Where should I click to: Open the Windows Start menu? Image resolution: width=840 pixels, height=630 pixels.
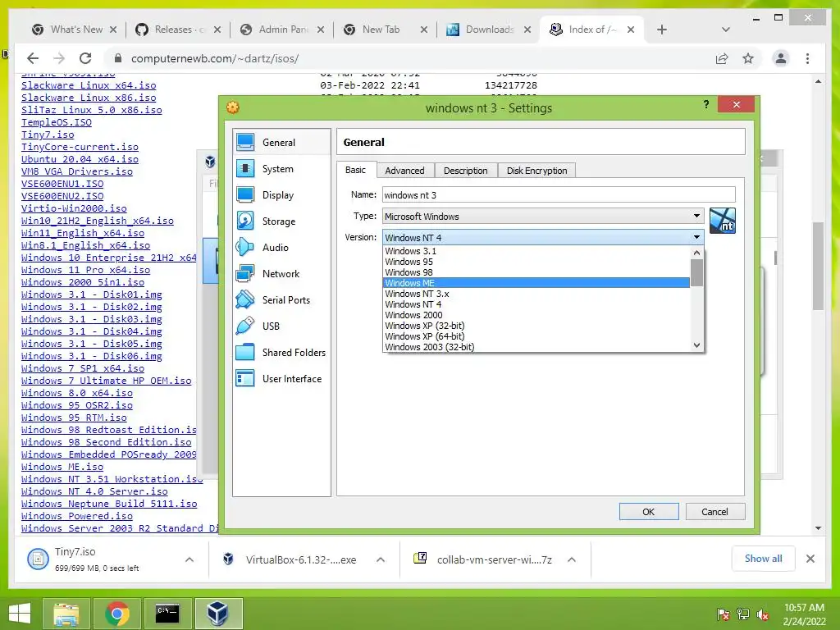(x=20, y=614)
